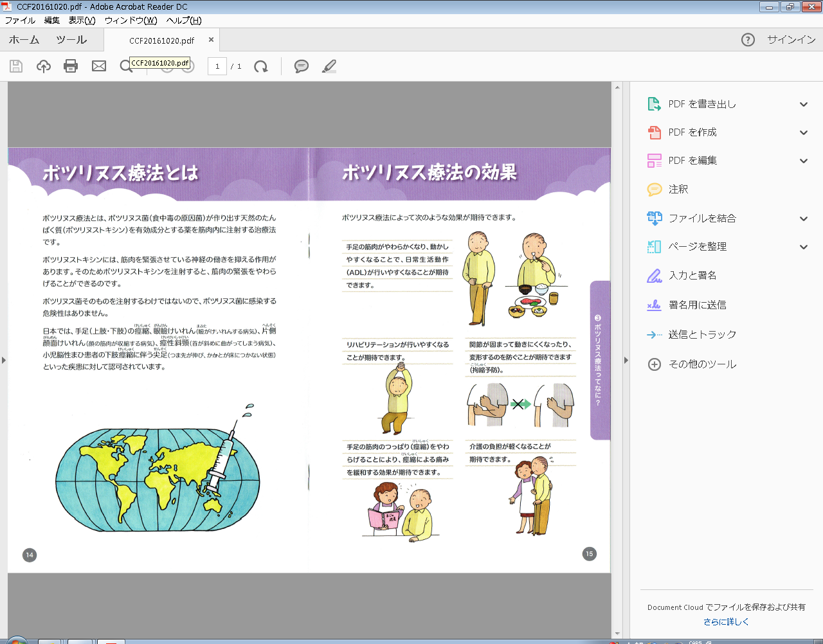Viewport: 823px width, 644px height.
Task: Rotate the page view with the rotate icon
Action: click(x=260, y=66)
